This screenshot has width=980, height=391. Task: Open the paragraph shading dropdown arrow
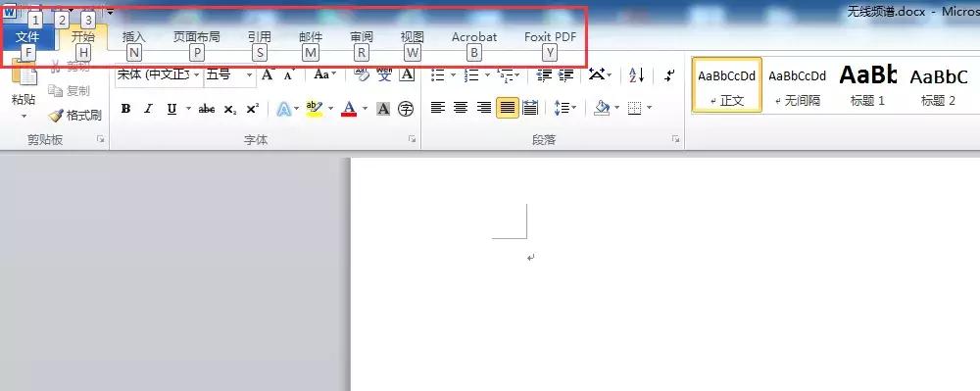pyautogui.click(x=616, y=109)
